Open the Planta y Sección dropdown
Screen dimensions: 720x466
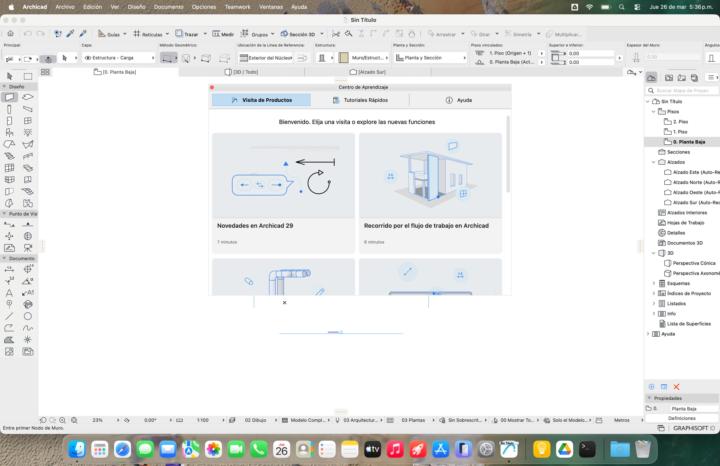coord(430,58)
